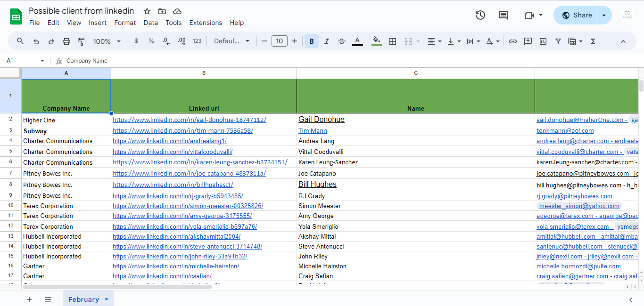Collapse the toolbar header chevron

623,41
